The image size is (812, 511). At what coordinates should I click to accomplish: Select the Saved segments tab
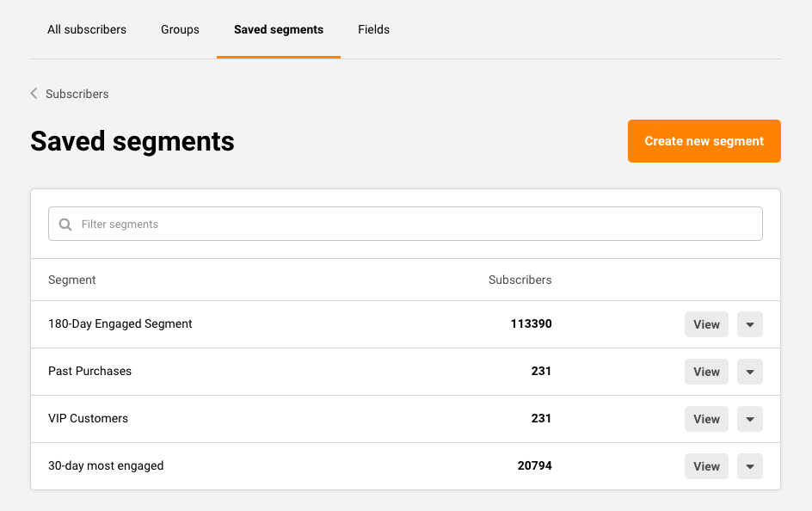pyautogui.click(x=279, y=29)
